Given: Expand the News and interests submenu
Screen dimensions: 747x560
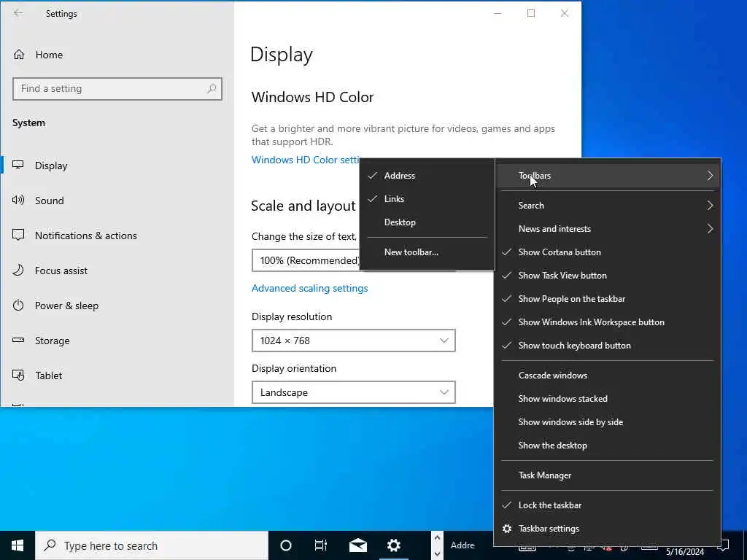Looking at the screenshot, I should 608,229.
